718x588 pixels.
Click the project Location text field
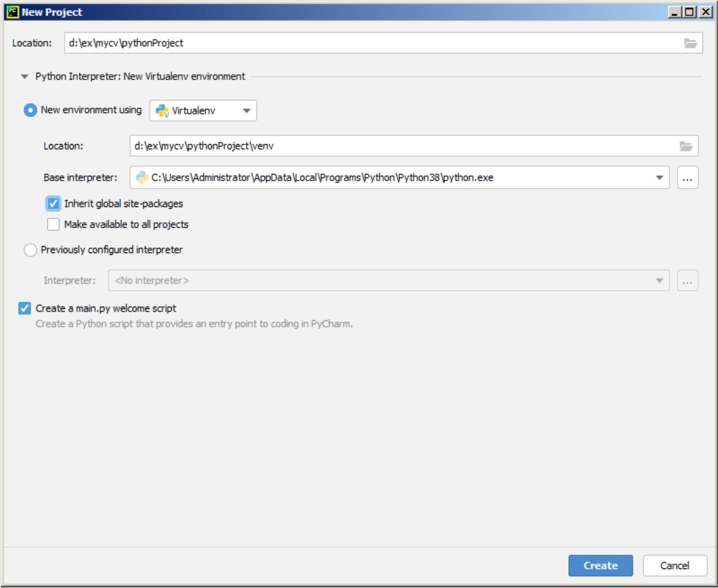(369, 43)
